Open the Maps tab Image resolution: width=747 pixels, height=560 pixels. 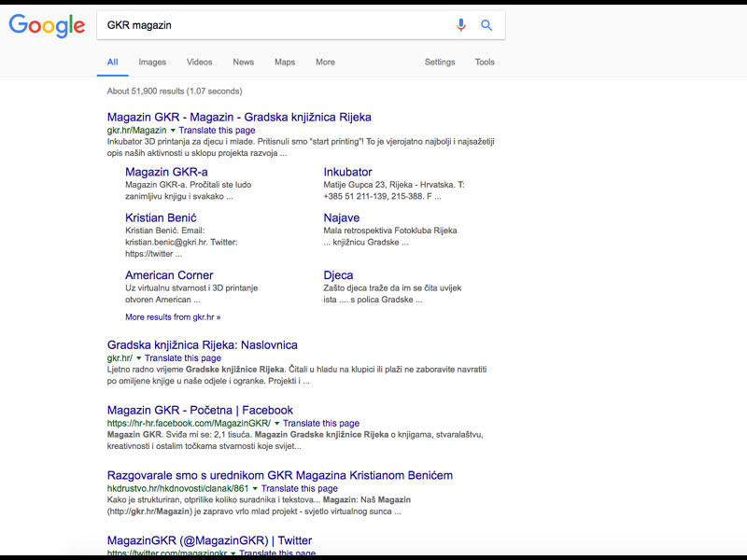coord(285,62)
